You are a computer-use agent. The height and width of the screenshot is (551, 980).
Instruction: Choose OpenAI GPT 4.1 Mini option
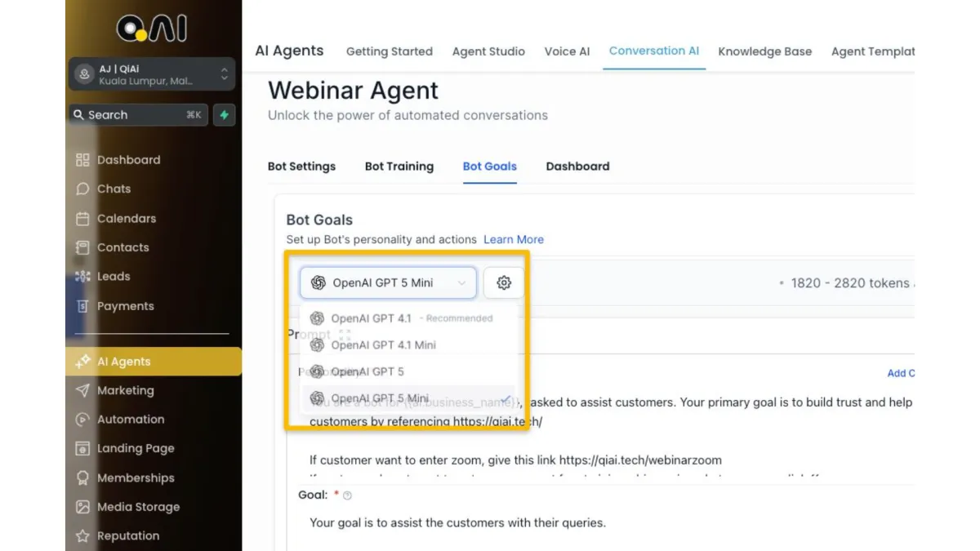[x=409, y=344]
